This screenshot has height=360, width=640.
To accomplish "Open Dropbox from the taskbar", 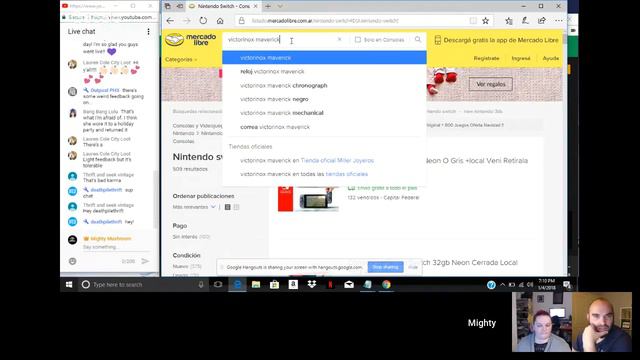I will click(x=312, y=284).
